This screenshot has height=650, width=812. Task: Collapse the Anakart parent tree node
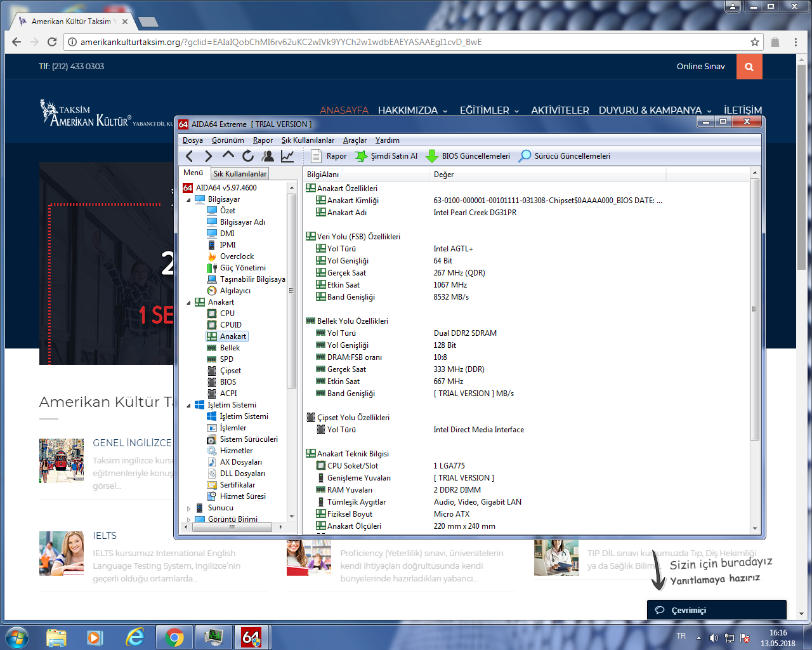pos(188,302)
